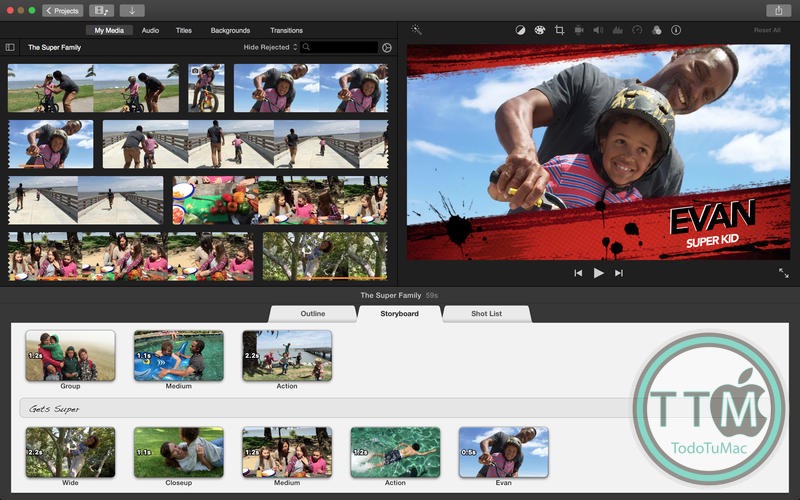Select the Wide storyboard shot
The image size is (800, 500).
point(70,452)
